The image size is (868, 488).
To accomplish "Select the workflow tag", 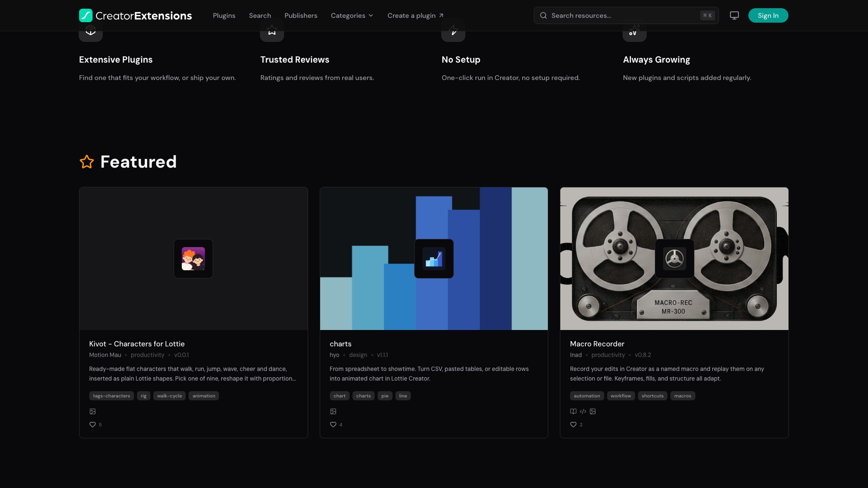I will (621, 396).
